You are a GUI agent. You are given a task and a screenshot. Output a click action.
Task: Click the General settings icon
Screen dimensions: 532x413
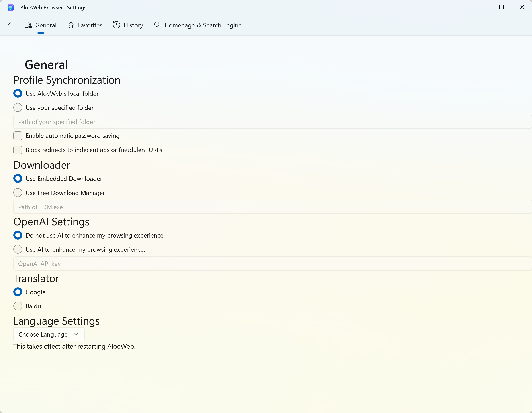[x=29, y=25]
